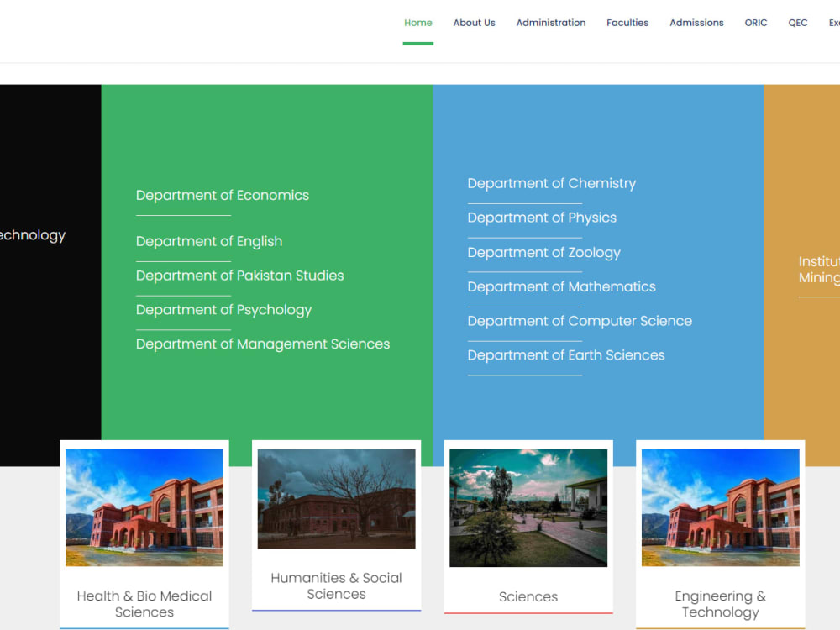Visit Department of Zoology page
840x630 pixels.
[543, 252]
